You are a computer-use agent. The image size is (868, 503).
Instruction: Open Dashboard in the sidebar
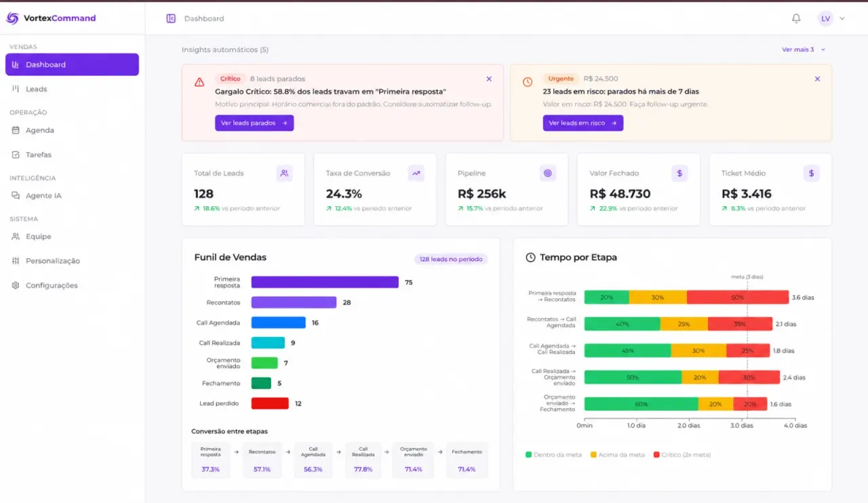click(x=72, y=64)
